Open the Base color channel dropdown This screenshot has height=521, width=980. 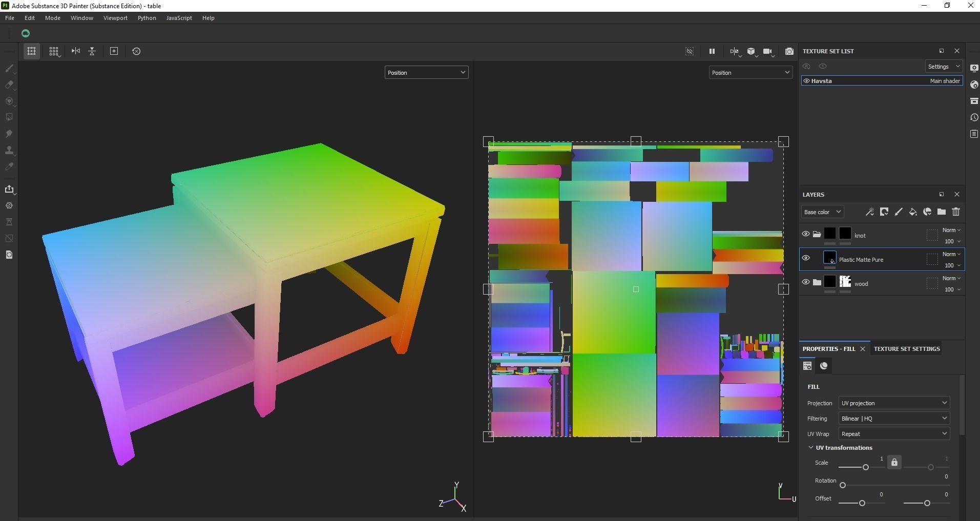coord(822,212)
